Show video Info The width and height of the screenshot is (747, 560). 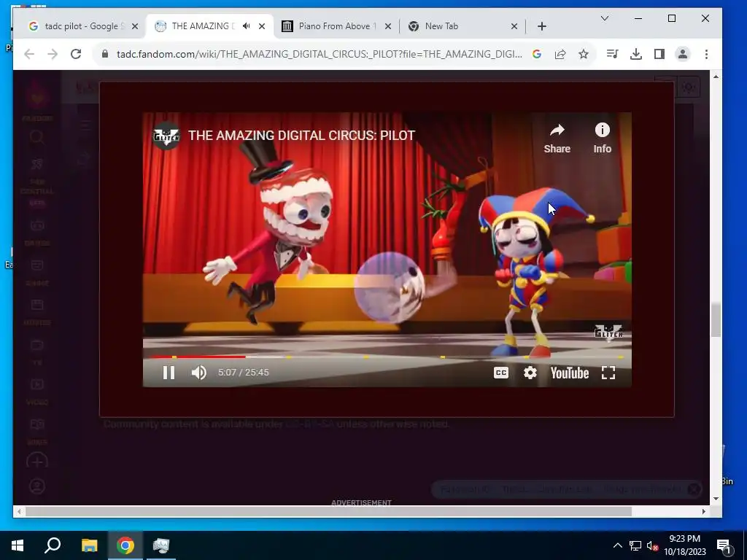(602, 139)
